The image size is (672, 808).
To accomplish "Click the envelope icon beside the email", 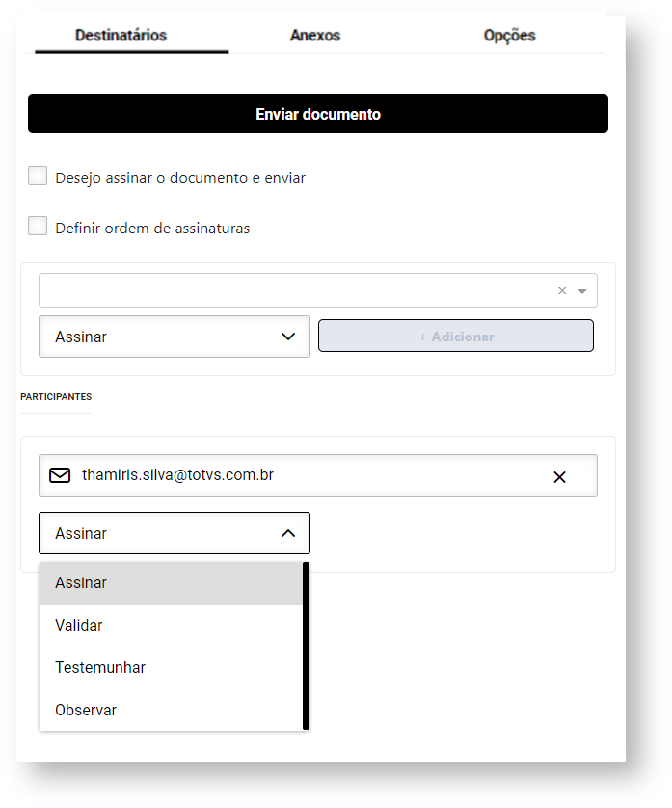I will (x=60, y=475).
